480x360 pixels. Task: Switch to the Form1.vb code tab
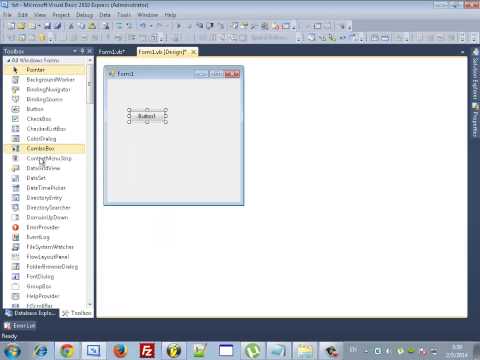(x=112, y=52)
